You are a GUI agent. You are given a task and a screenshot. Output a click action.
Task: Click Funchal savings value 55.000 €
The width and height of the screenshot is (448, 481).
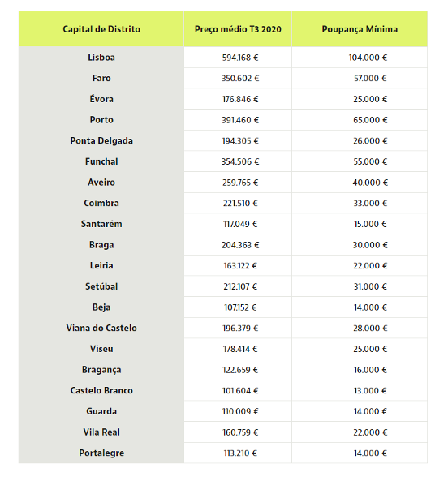(370, 161)
